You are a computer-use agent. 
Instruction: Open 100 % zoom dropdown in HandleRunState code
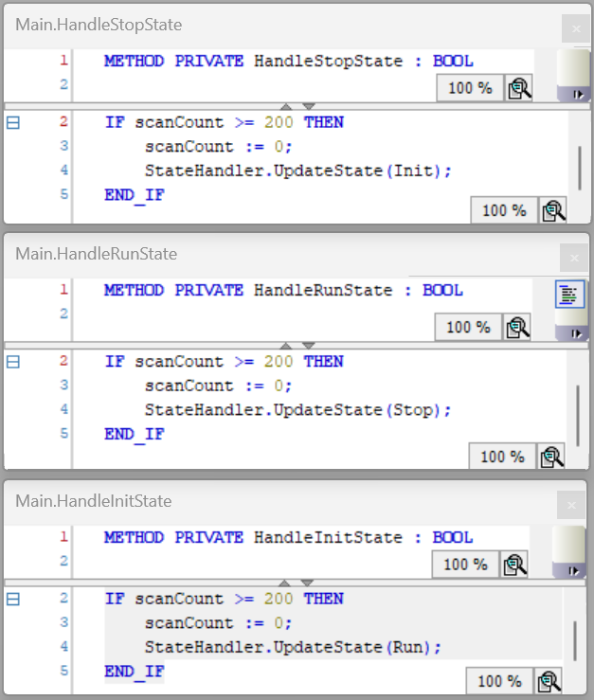click(502, 457)
